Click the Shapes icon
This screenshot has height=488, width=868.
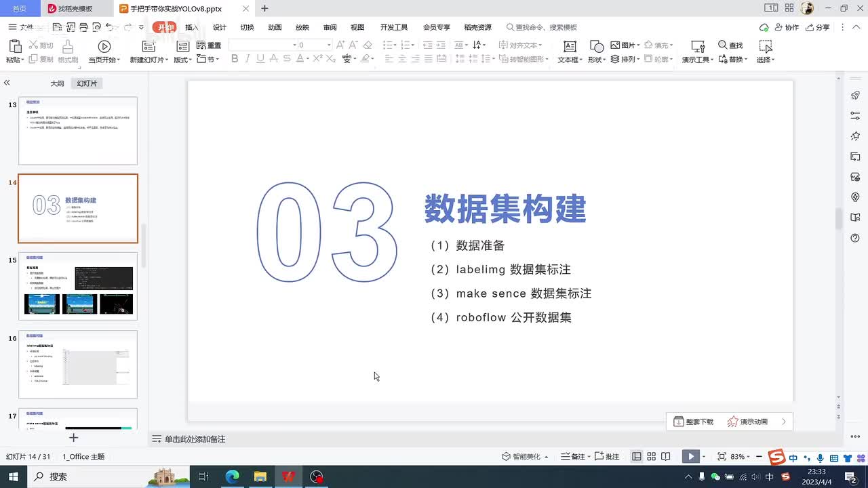tap(597, 46)
